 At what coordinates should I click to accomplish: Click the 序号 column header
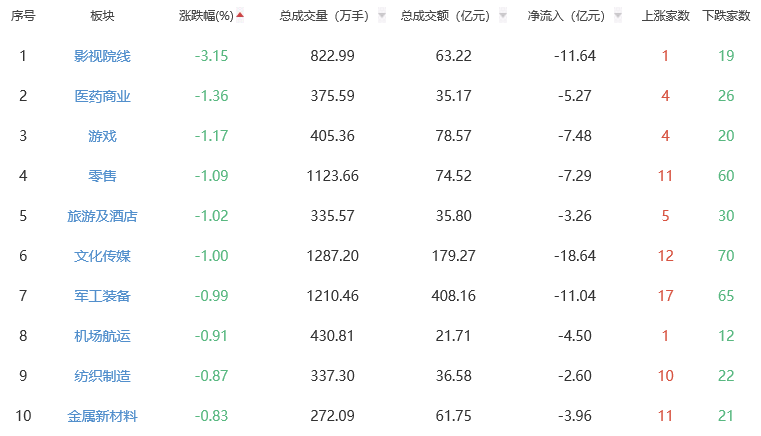23,16
